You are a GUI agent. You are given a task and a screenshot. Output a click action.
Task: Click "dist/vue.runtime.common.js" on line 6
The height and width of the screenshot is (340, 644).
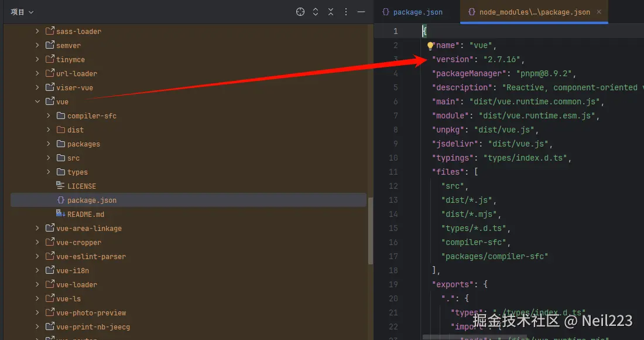point(535,101)
